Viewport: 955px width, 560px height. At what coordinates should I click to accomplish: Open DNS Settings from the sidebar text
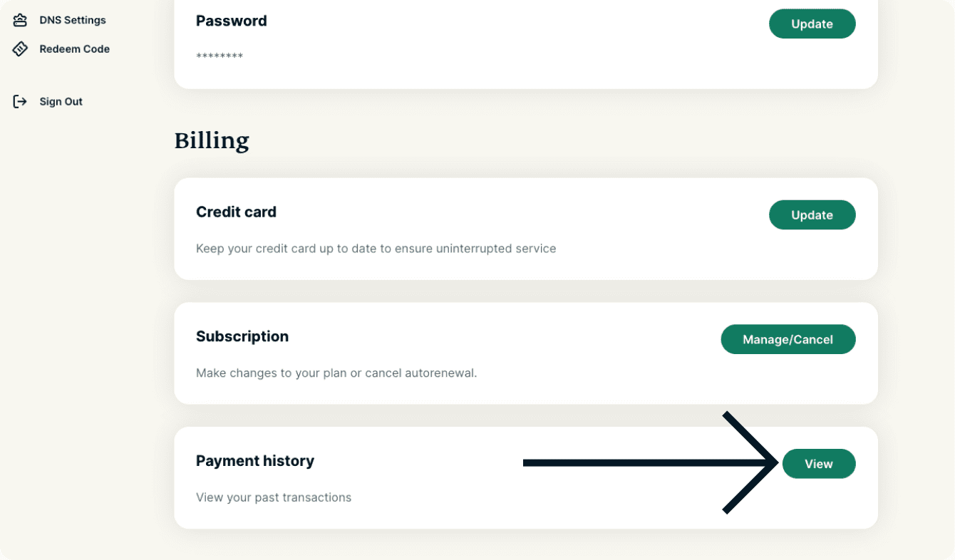tap(73, 20)
